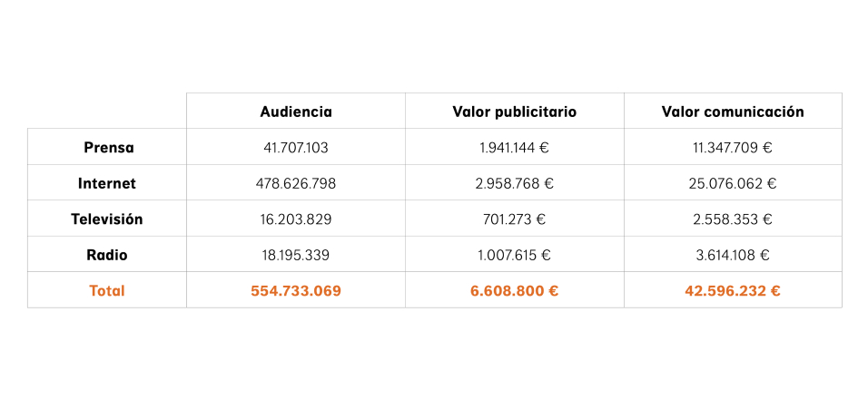Select the Prensa row label

coord(108,147)
